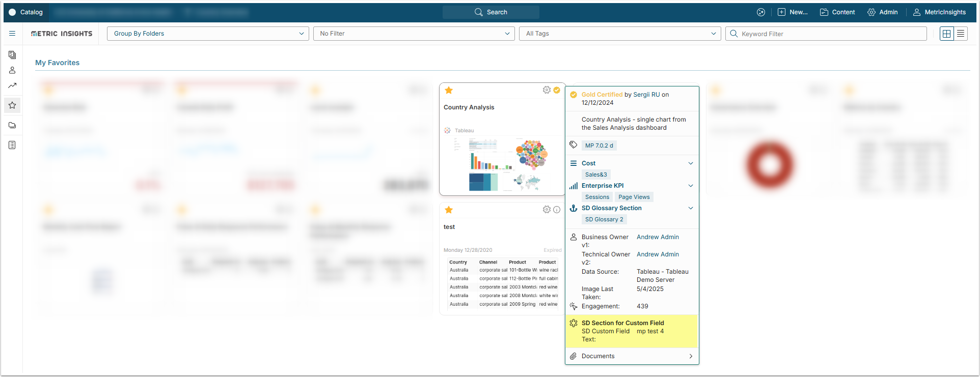Open the folders icon in the left sidebar
The height and width of the screenshot is (377, 980).
[x=12, y=125]
